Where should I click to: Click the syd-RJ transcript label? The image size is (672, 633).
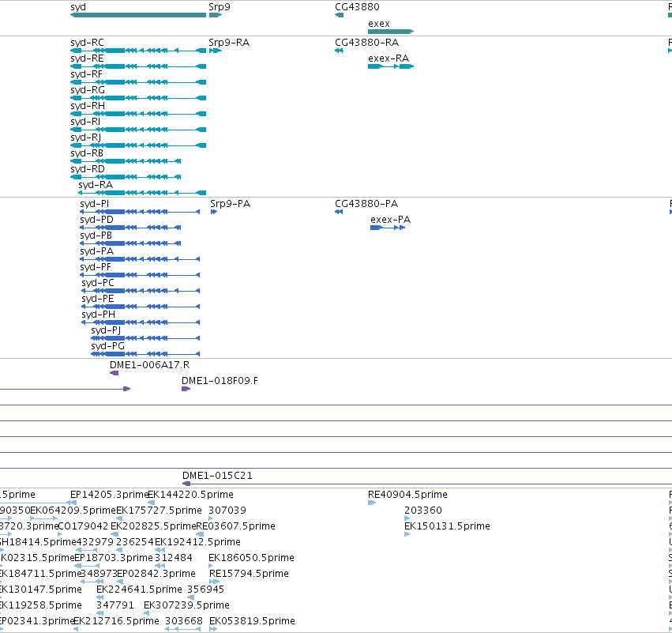(86, 138)
